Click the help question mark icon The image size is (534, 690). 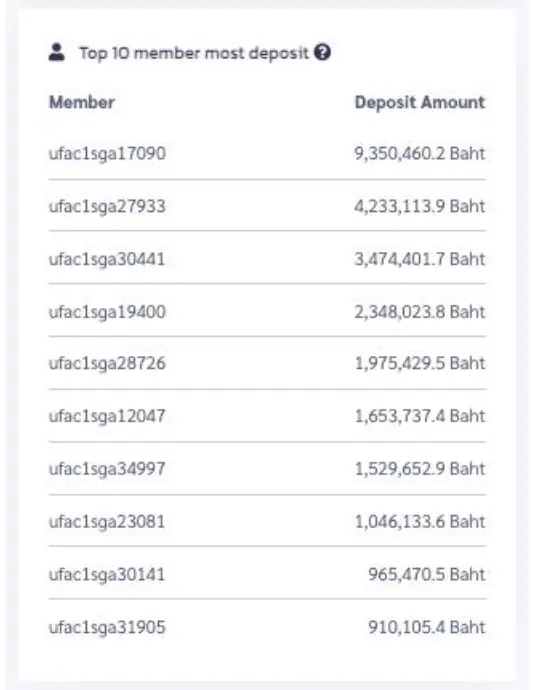click(x=322, y=52)
